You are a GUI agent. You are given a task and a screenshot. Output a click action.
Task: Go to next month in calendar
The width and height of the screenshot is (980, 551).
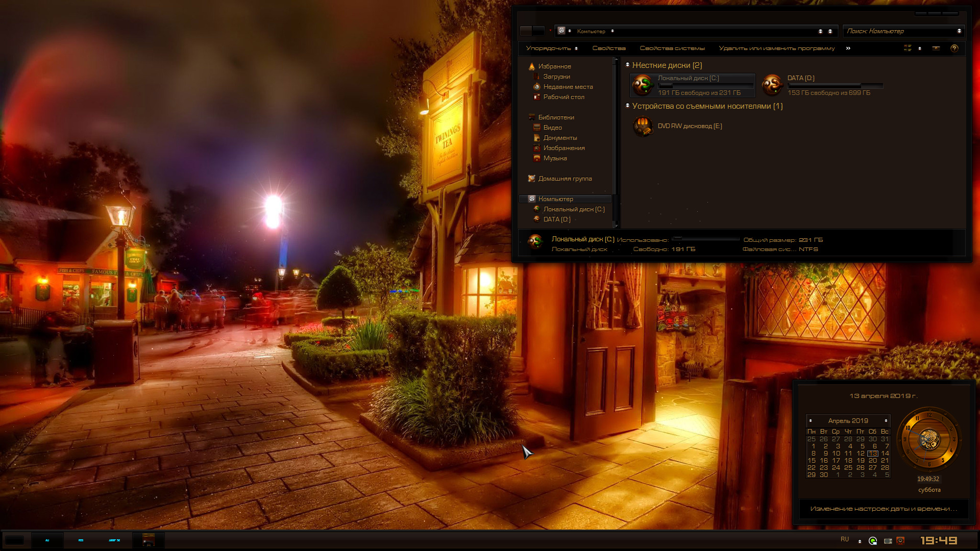coord(886,421)
